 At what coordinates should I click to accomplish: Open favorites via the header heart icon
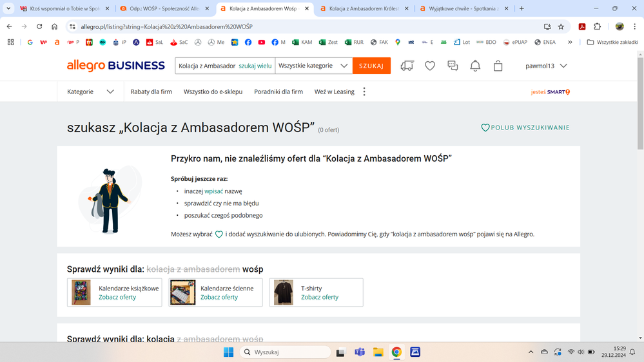click(429, 66)
